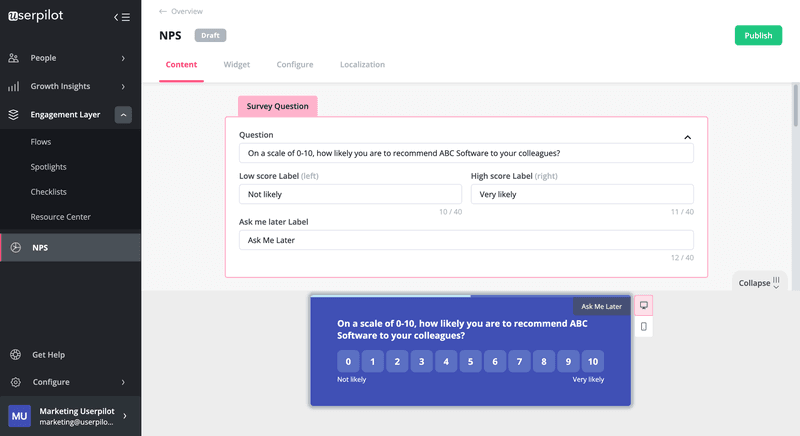Open the NPS gauge icon in sidebar
Image resolution: width=800 pixels, height=436 pixels.
tap(15, 248)
